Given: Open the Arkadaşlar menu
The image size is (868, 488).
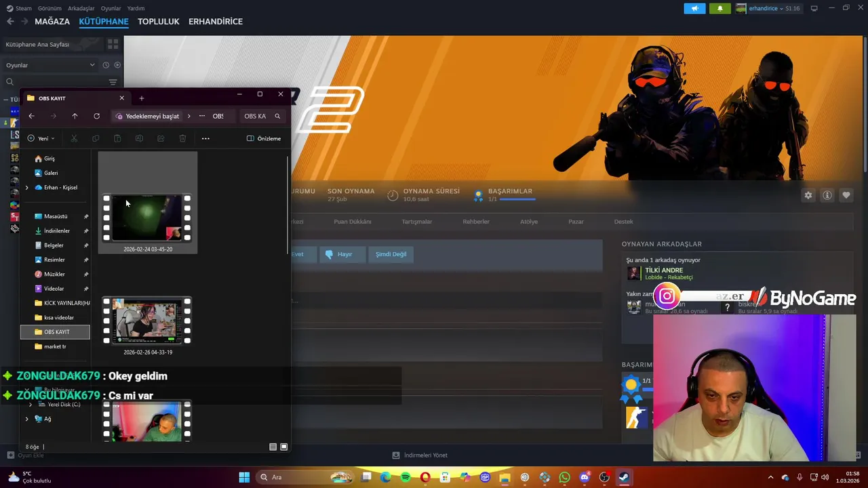Looking at the screenshot, I should point(81,8).
